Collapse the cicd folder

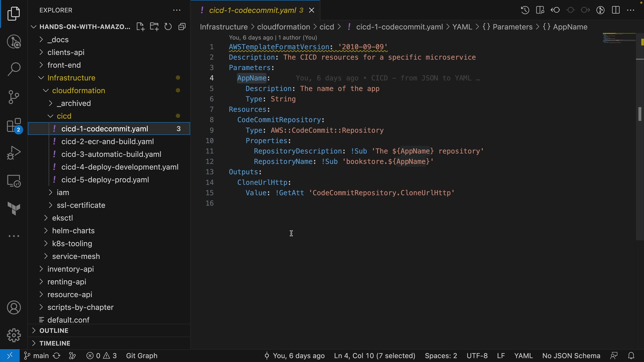pos(64,116)
